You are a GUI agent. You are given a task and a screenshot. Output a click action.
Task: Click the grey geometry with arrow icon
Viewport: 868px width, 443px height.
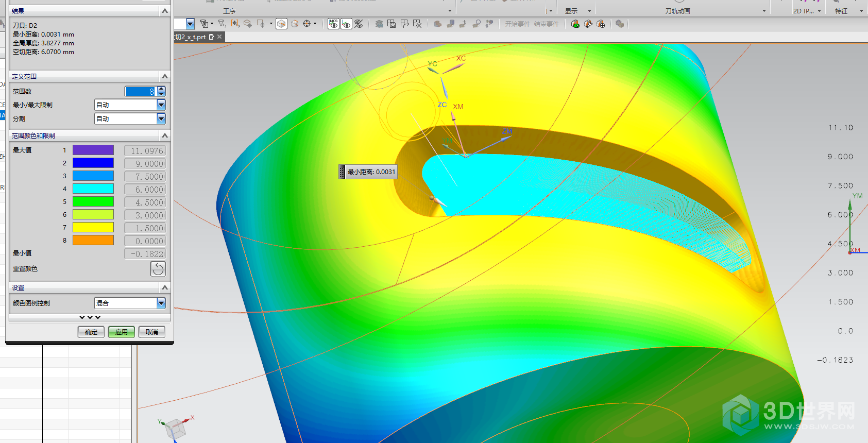tap(450, 24)
